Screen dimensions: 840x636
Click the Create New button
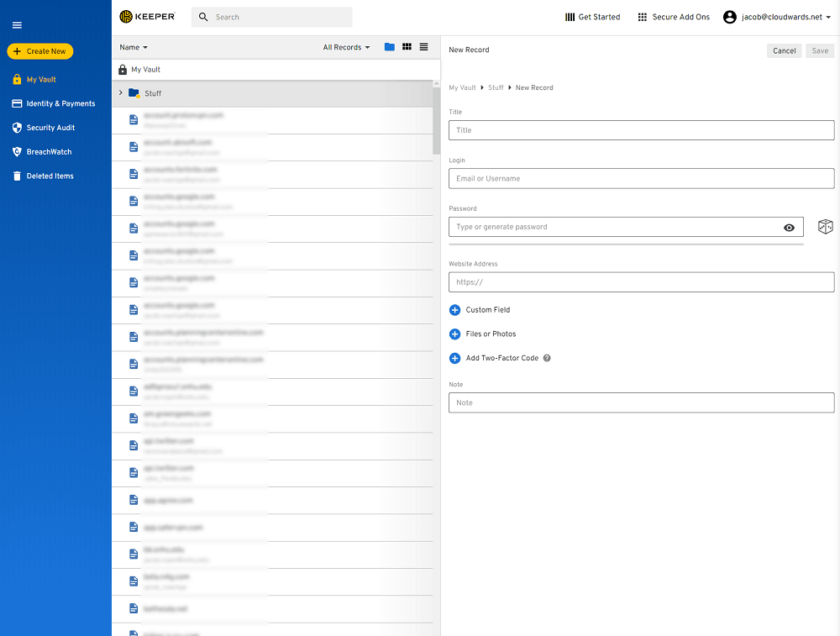point(40,51)
